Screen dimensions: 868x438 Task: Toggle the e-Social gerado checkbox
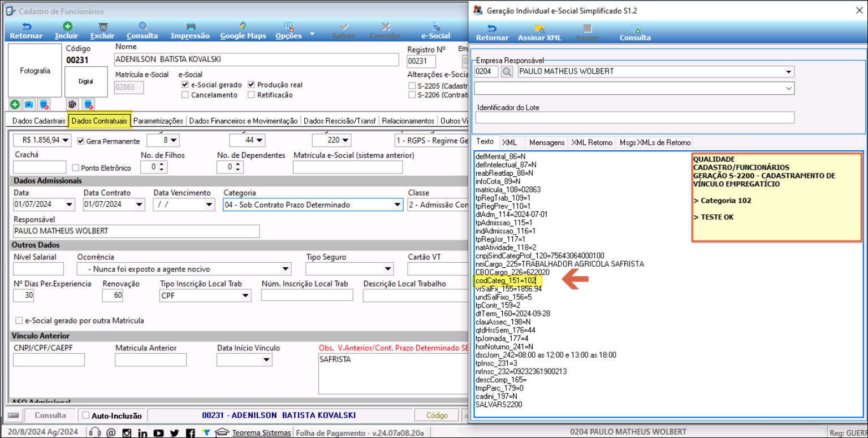click(x=185, y=85)
